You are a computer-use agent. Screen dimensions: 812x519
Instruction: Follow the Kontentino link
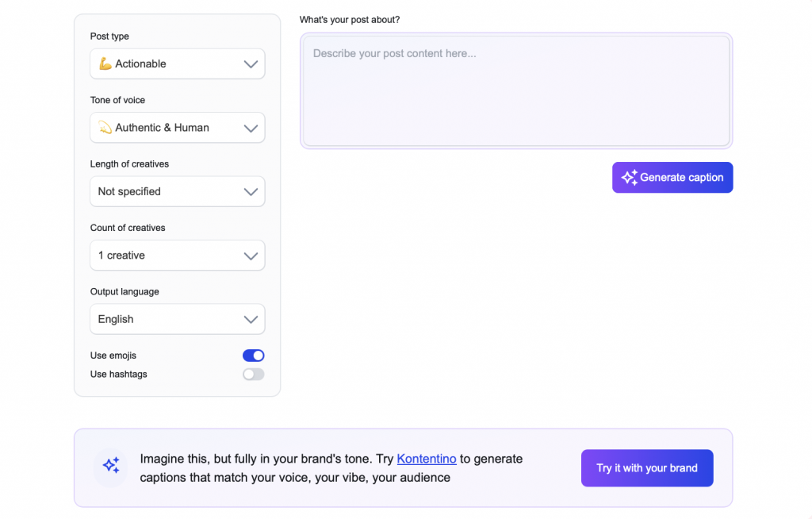click(427, 459)
